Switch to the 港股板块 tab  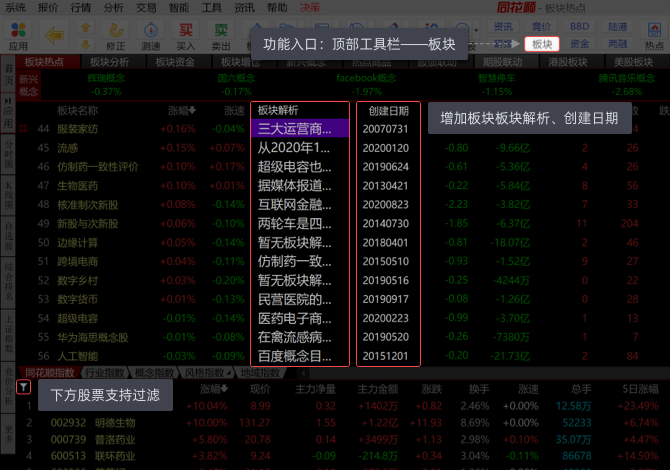click(x=568, y=62)
